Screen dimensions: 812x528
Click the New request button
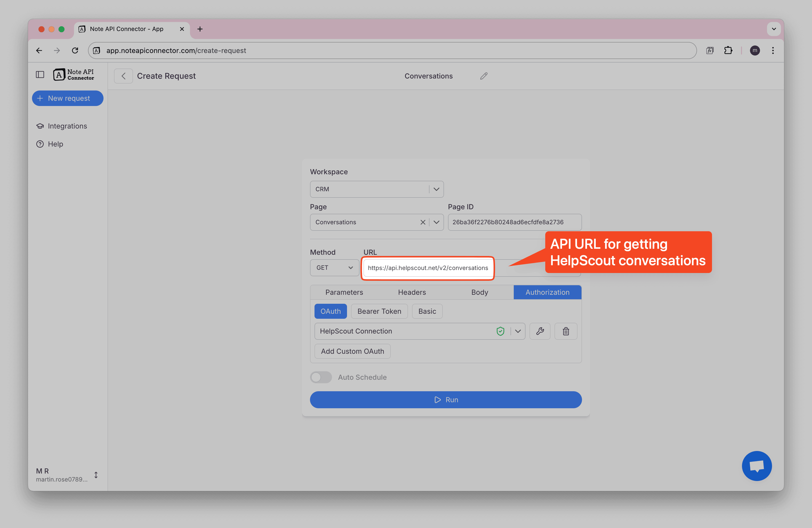click(x=67, y=98)
